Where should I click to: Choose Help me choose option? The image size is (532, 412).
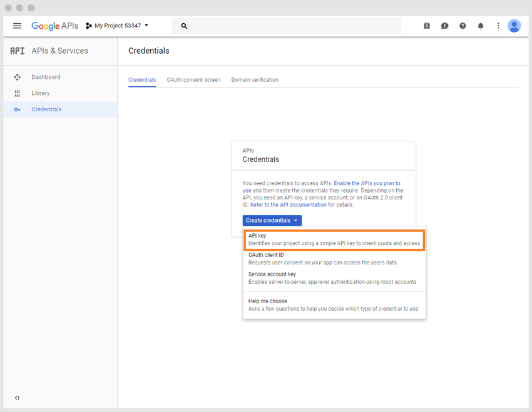[334, 305]
